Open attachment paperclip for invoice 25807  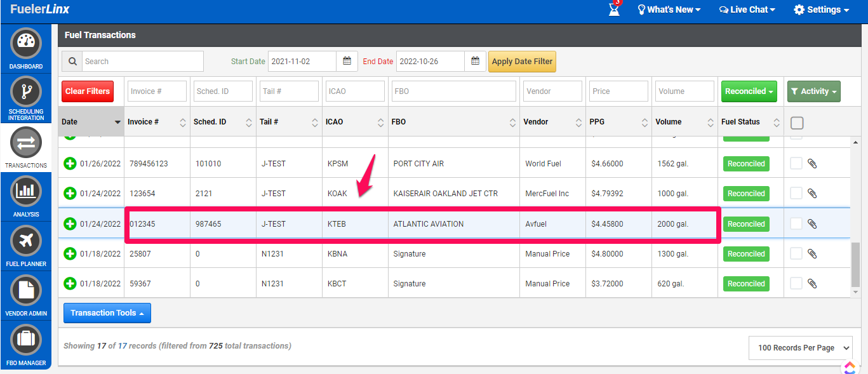(x=812, y=254)
